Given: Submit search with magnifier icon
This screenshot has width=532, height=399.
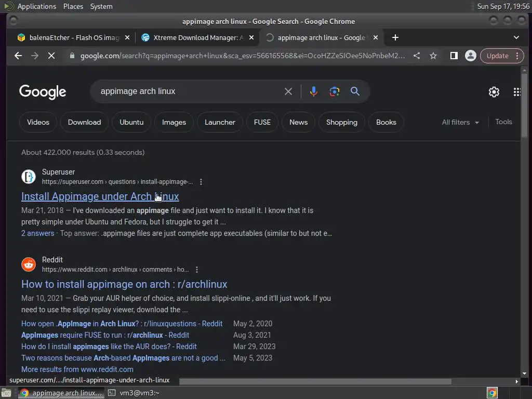Looking at the screenshot, I should pos(355,91).
